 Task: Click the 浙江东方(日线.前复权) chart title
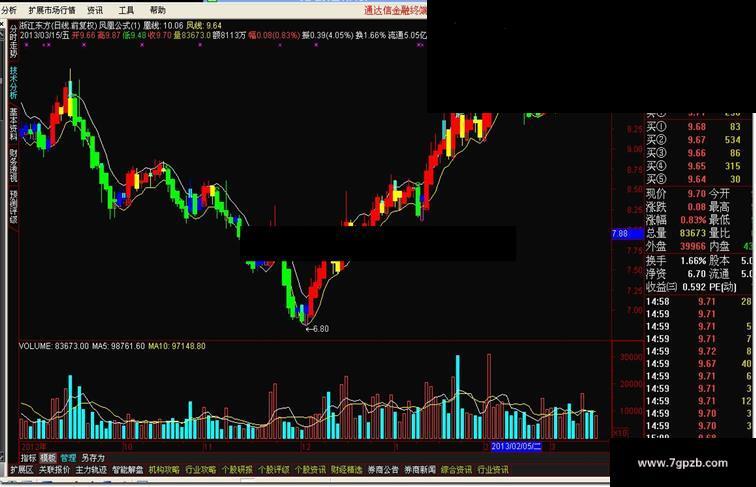[x=59, y=26]
